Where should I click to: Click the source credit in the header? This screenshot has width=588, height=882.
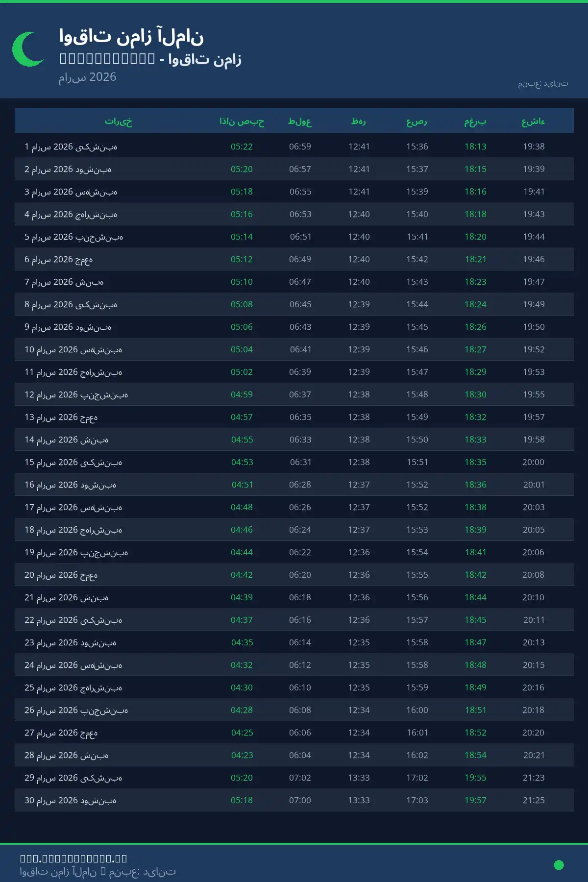pos(543,84)
